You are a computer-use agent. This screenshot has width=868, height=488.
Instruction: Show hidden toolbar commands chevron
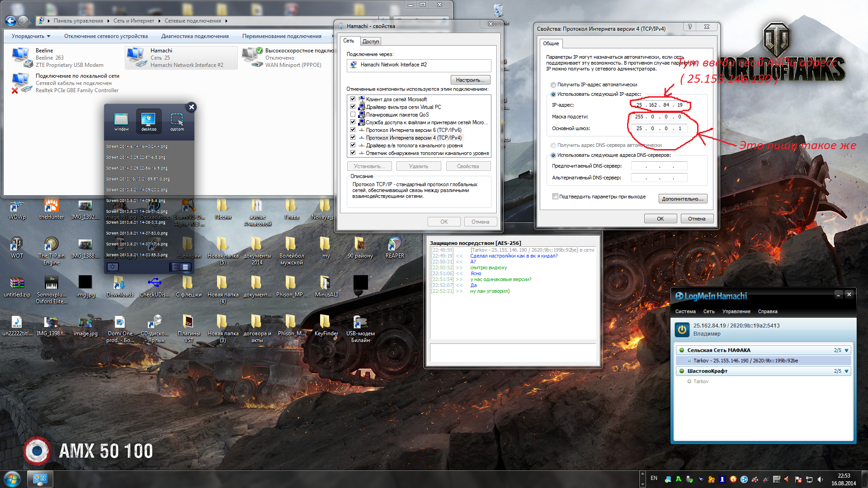[x=332, y=36]
